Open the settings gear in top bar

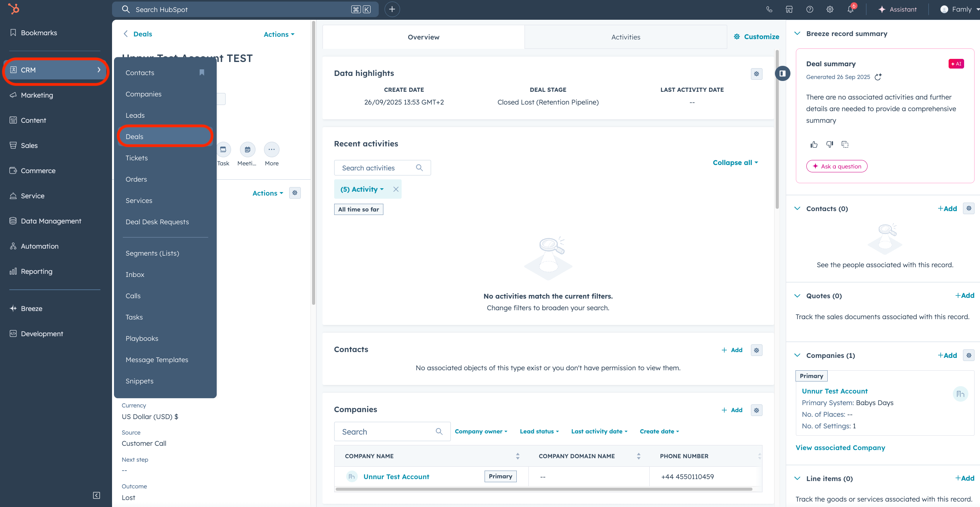click(830, 9)
